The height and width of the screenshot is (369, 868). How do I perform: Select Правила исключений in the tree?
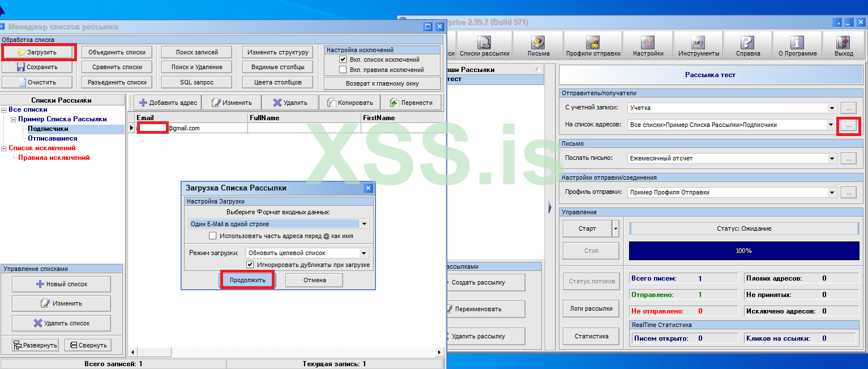[x=54, y=158]
